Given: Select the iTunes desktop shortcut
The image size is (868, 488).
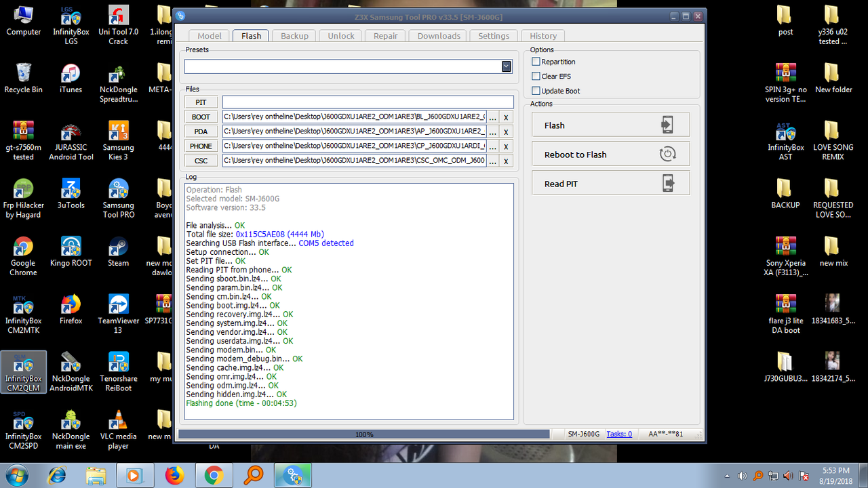Looking at the screenshot, I should [71, 79].
